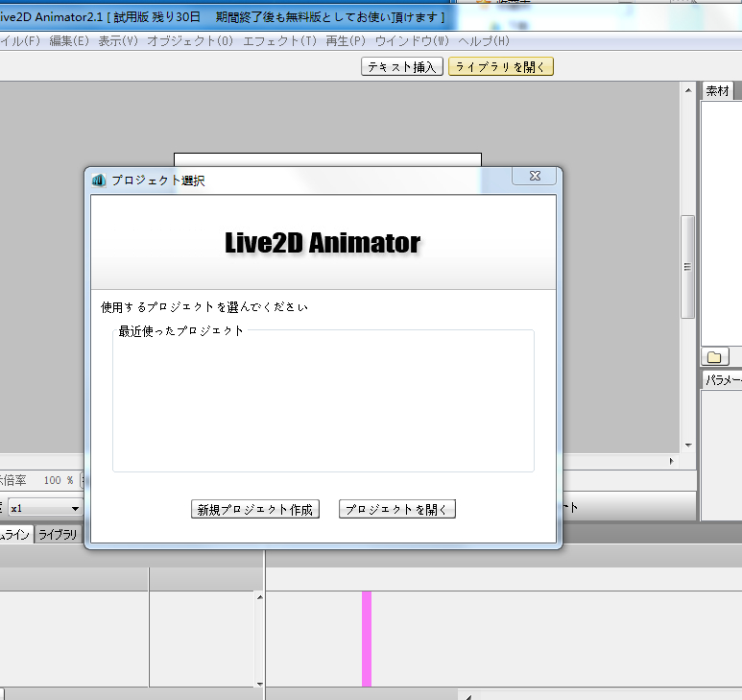Click the ライブラリを開く button

(x=501, y=66)
